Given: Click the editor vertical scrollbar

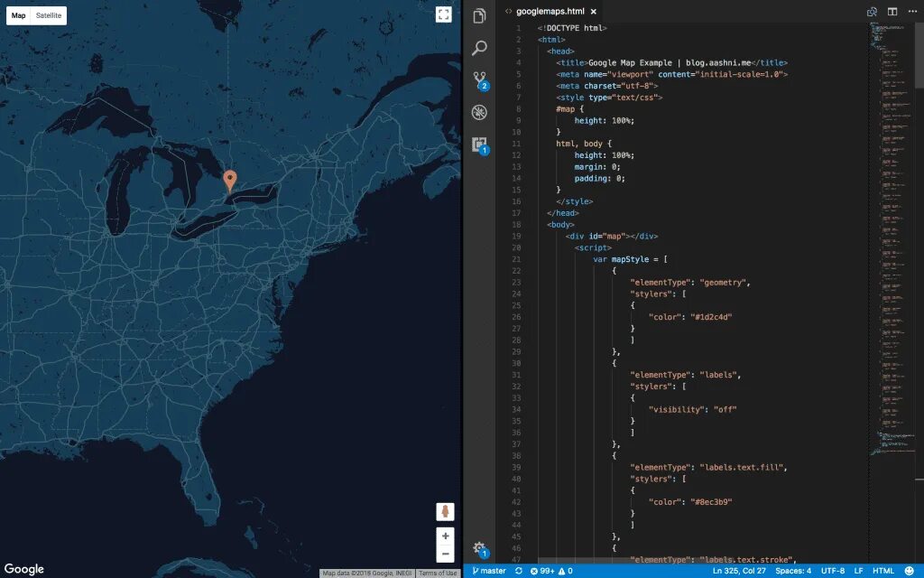Looking at the screenshot, I should point(919,55).
